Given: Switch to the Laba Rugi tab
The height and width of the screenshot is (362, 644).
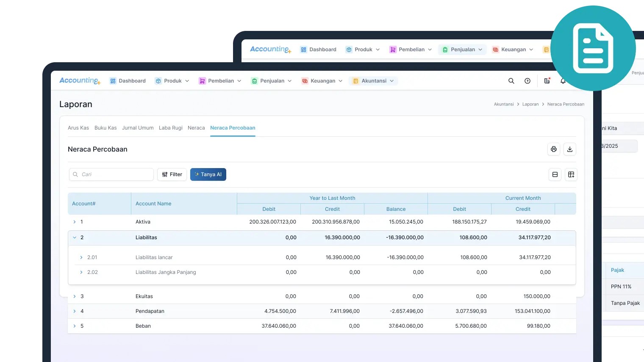Looking at the screenshot, I should pyautogui.click(x=171, y=128).
